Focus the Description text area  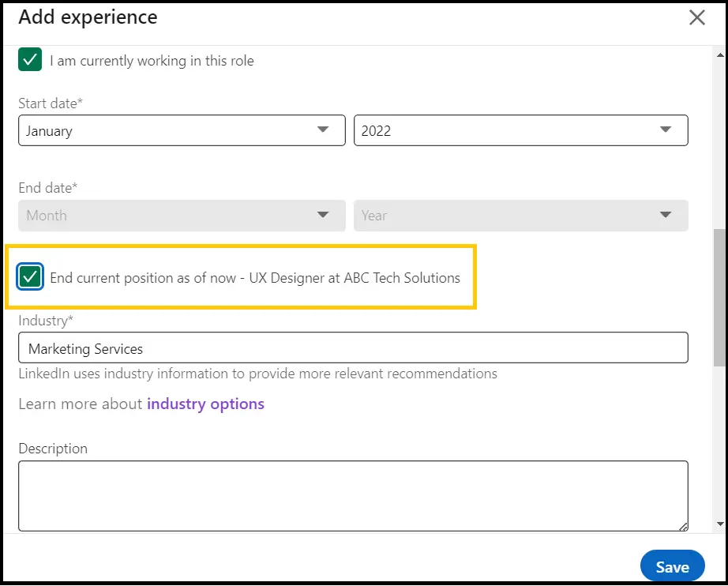pyautogui.click(x=353, y=496)
